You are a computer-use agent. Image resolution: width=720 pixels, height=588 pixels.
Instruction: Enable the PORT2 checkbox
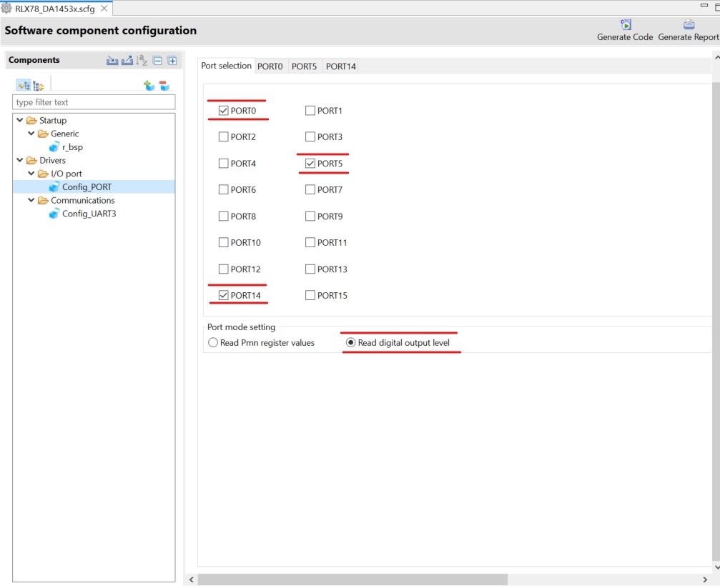pyautogui.click(x=224, y=136)
